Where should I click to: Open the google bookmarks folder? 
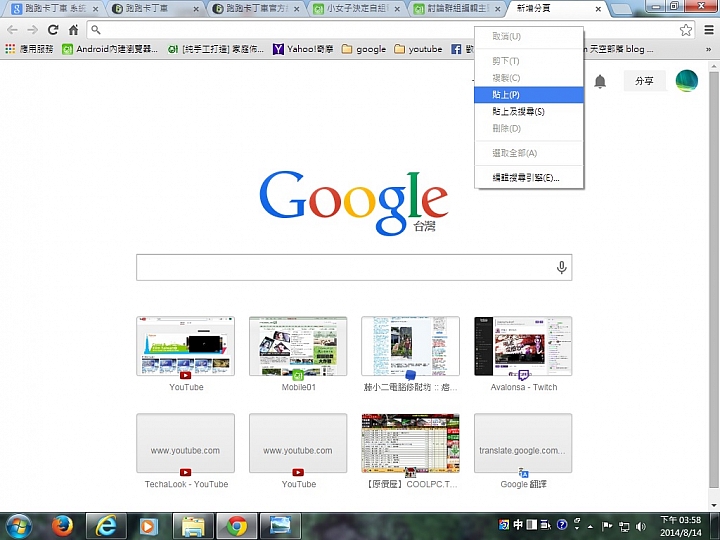tap(364, 49)
